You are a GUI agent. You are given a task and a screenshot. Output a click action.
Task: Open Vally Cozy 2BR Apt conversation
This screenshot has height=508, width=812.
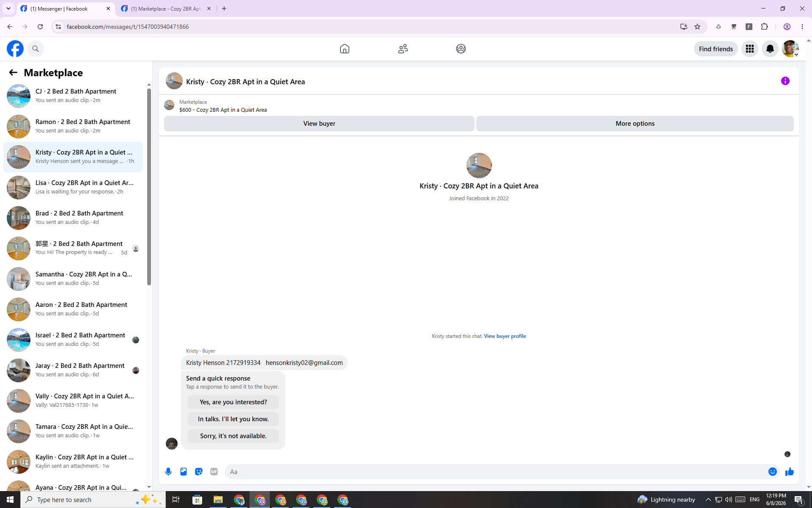(x=73, y=401)
